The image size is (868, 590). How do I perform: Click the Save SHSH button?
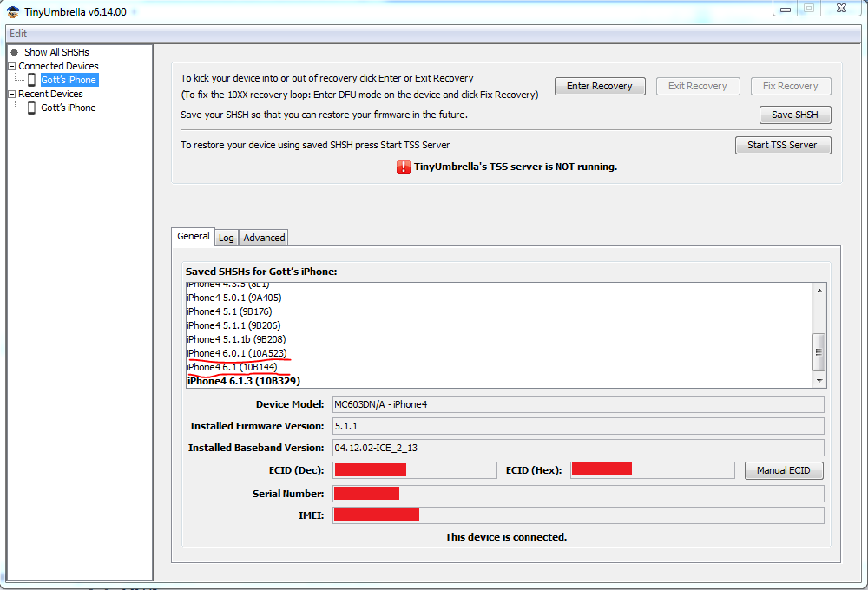coord(795,115)
